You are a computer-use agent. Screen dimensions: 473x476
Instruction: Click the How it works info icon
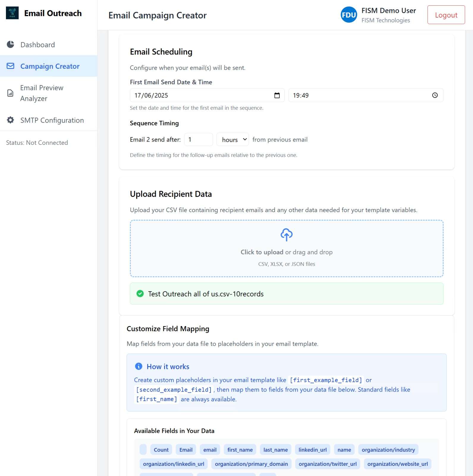[x=139, y=367]
